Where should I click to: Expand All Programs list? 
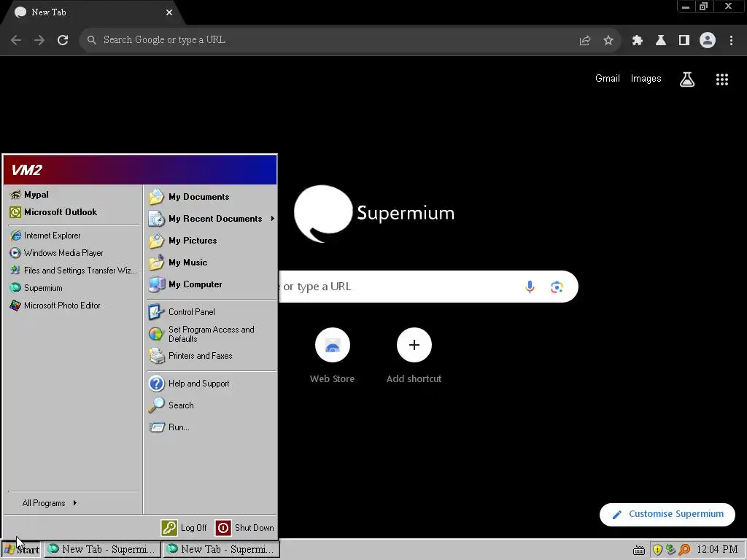(x=49, y=503)
